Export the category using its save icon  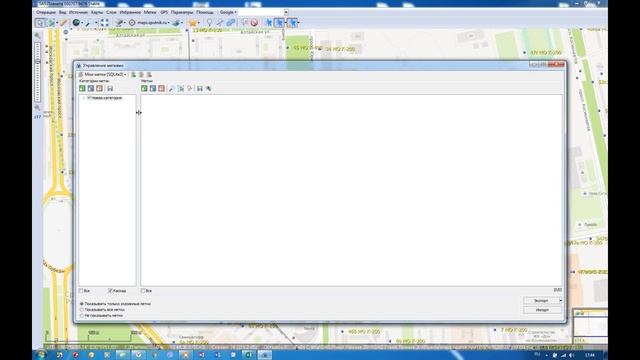110,88
